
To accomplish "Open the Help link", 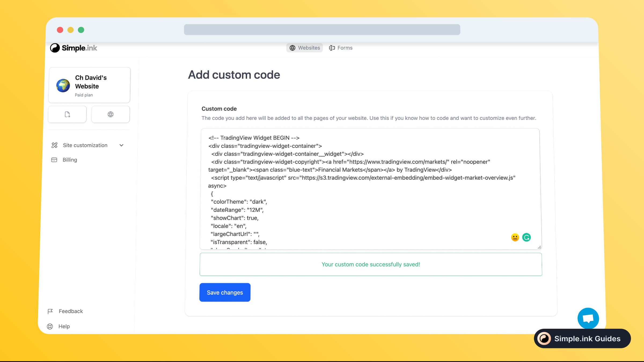I will (x=64, y=327).
